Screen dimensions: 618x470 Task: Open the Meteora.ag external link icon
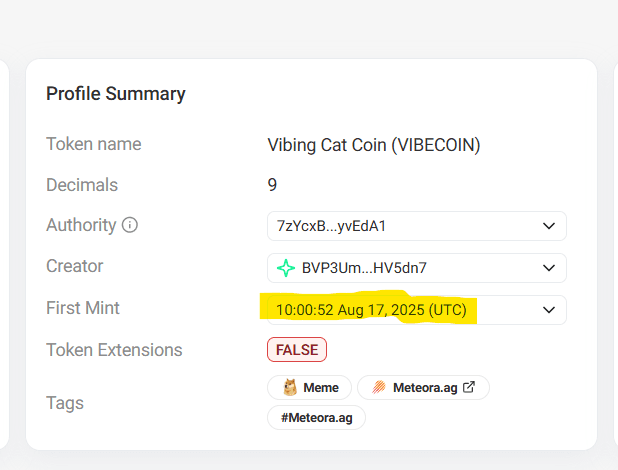[x=469, y=387]
